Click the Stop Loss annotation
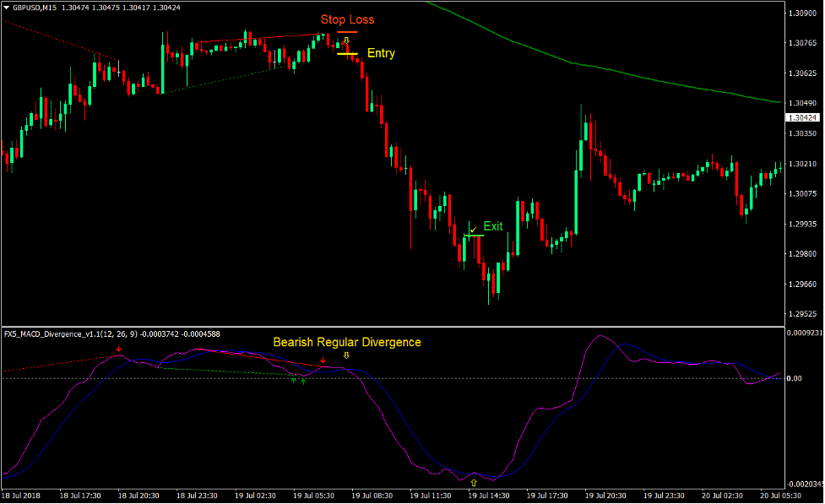Viewport: 825px width, 504px height. point(348,19)
